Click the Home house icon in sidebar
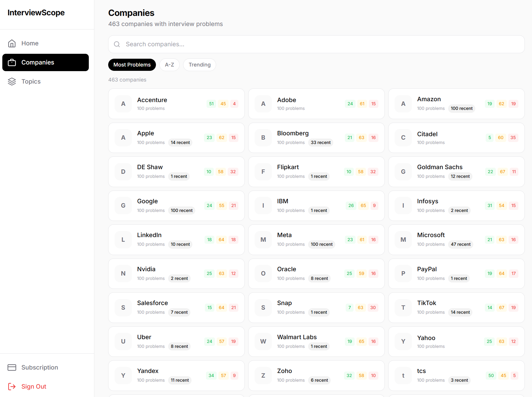This screenshot has height=397, width=532. [x=12, y=43]
